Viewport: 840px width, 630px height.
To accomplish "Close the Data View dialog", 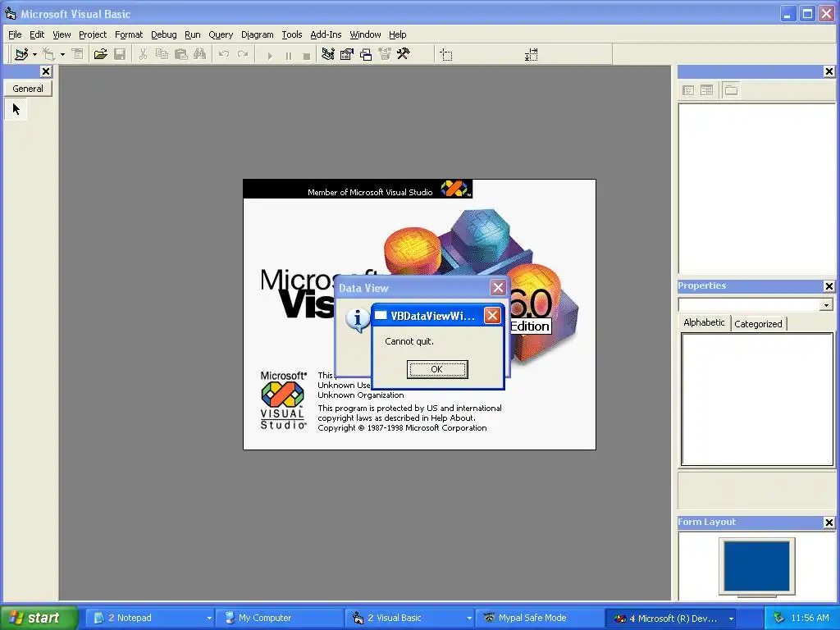I will (498, 288).
